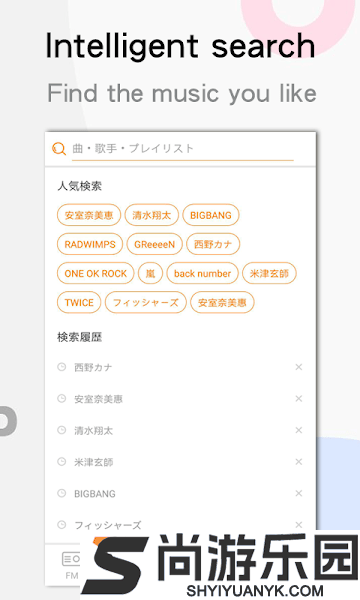The width and height of the screenshot is (360, 600).
Task: Tap 安室奈美恵 tag beside フィッシャーズ tag
Action: (x=222, y=302)
